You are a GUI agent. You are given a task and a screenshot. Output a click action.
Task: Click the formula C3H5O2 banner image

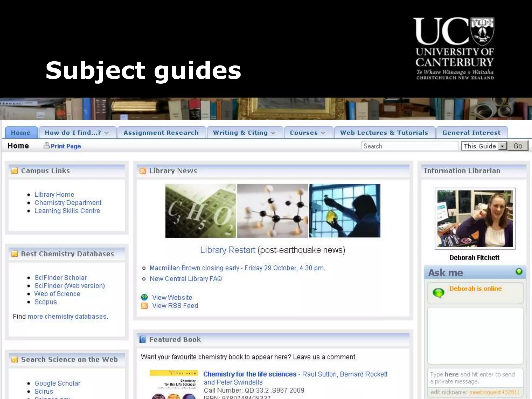click(201, 211)
